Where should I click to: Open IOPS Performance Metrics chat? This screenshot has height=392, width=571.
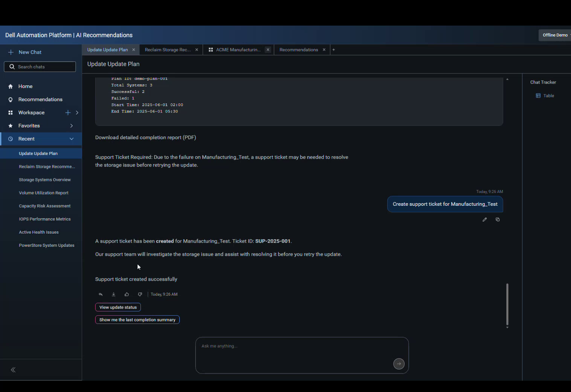click(x=44, y=219)
